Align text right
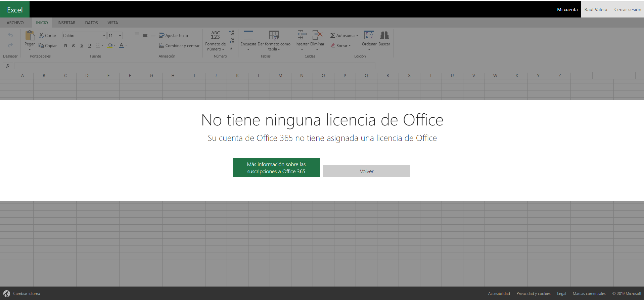Screen dimensions: 644x301 [x=153, y=45]
